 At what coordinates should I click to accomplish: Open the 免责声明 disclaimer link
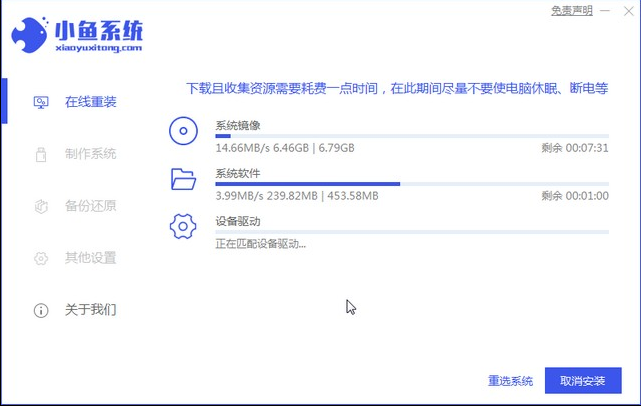coord(572,11)
